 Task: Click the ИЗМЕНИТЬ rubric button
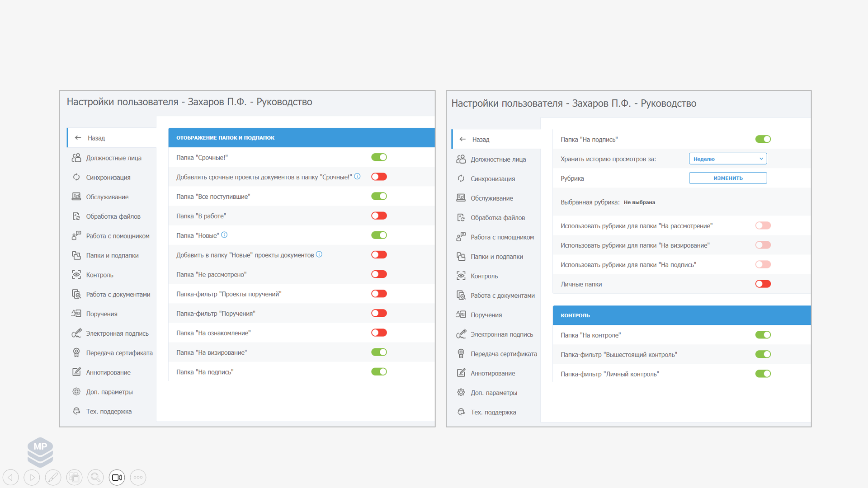click(727, 178)
